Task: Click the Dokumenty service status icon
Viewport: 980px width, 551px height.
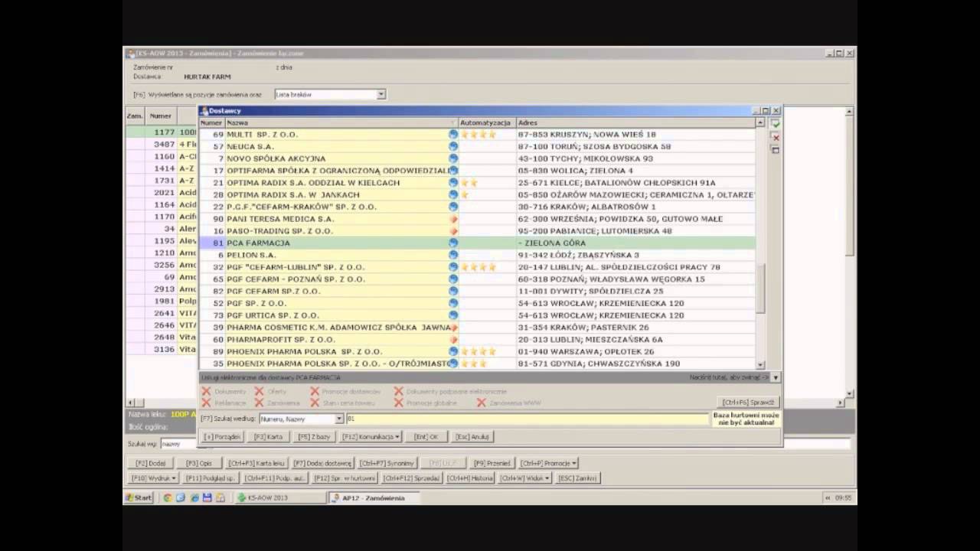Action: pyautogui.click(x=206, y=391)
